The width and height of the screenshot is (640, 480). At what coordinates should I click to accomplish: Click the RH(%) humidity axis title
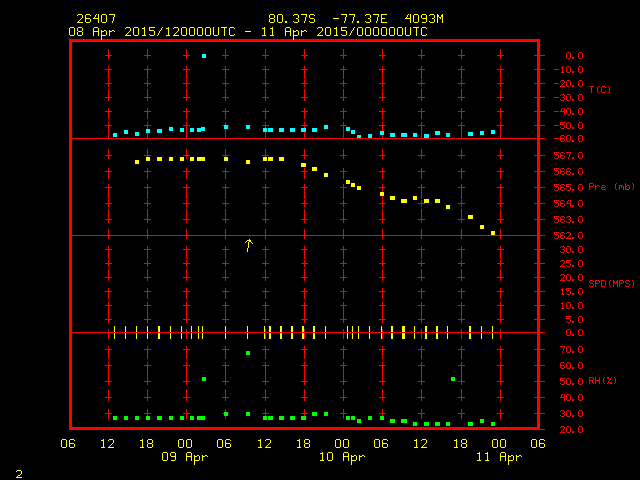[x=602, y=381]
